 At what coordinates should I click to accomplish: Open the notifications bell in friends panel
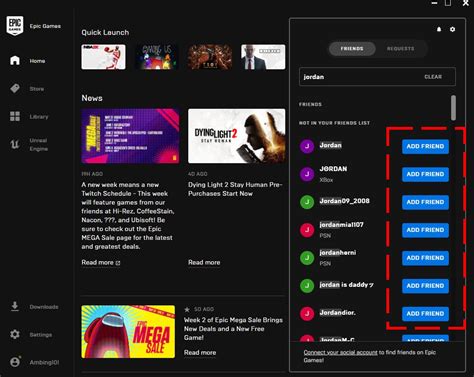pos(439,29)
